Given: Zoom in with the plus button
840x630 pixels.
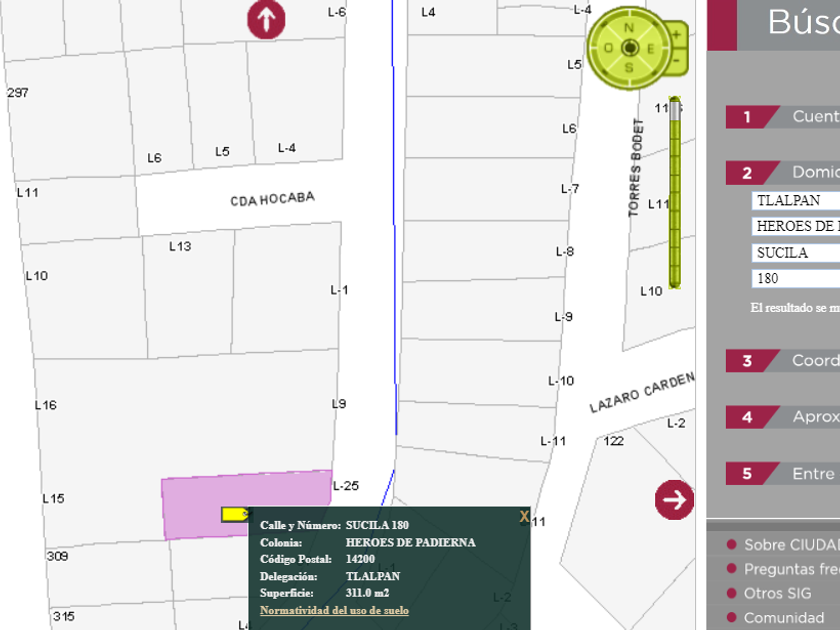Looking at the screenshot, I should [x=677, y=35].
